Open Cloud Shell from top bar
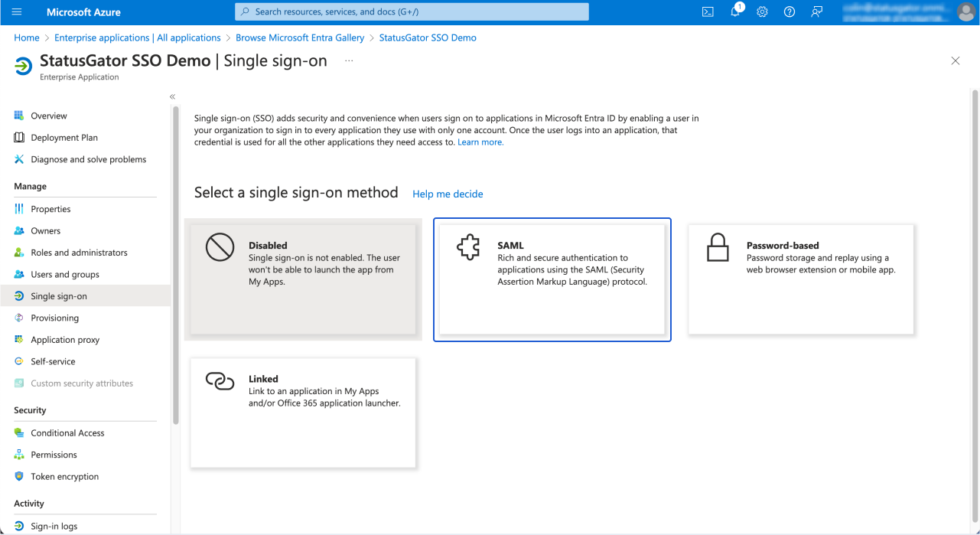Image resolution: width=980 pixels, height=535 pixels. (708, 11)
